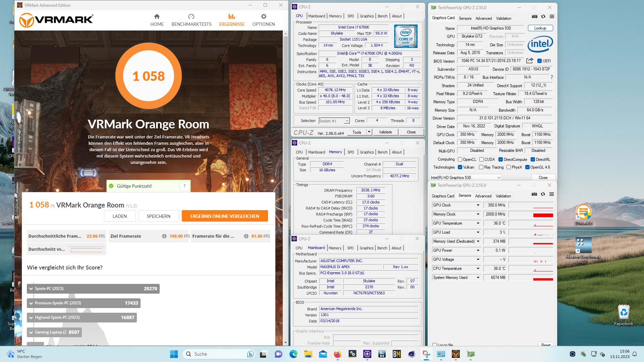
Task: Click Durchschnitt vs framerate sparkline graph
Action: [87, 249]
